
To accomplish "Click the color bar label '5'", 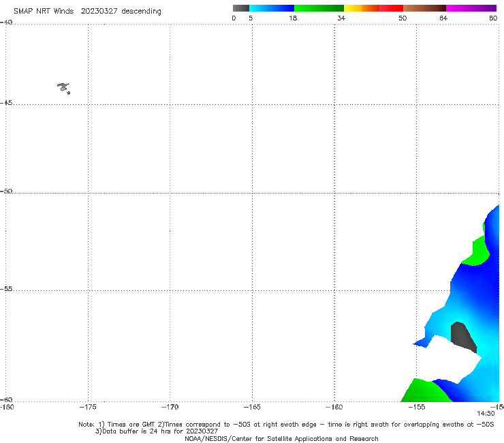I will [251, 18].
